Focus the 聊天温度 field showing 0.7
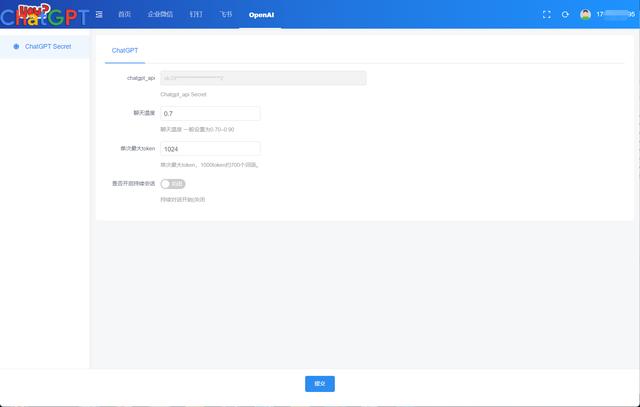The width and height of the screenshot is (640, 407). tap(210, 113)
